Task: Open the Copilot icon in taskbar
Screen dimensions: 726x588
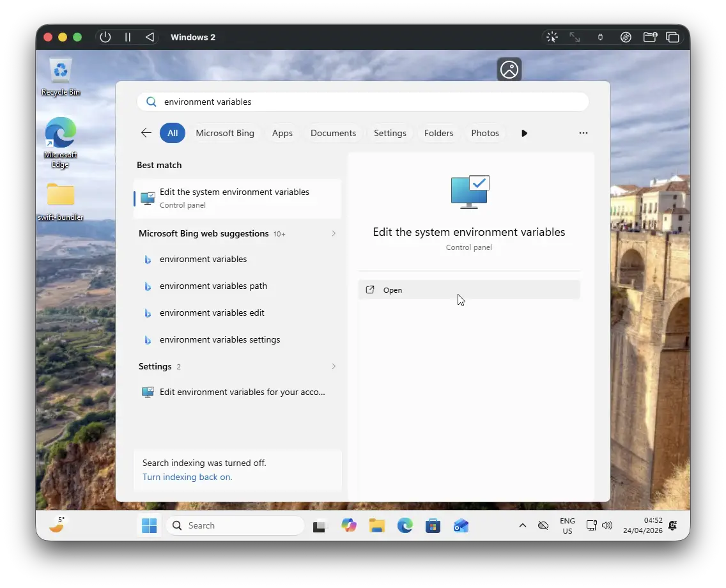Action: 349,525
